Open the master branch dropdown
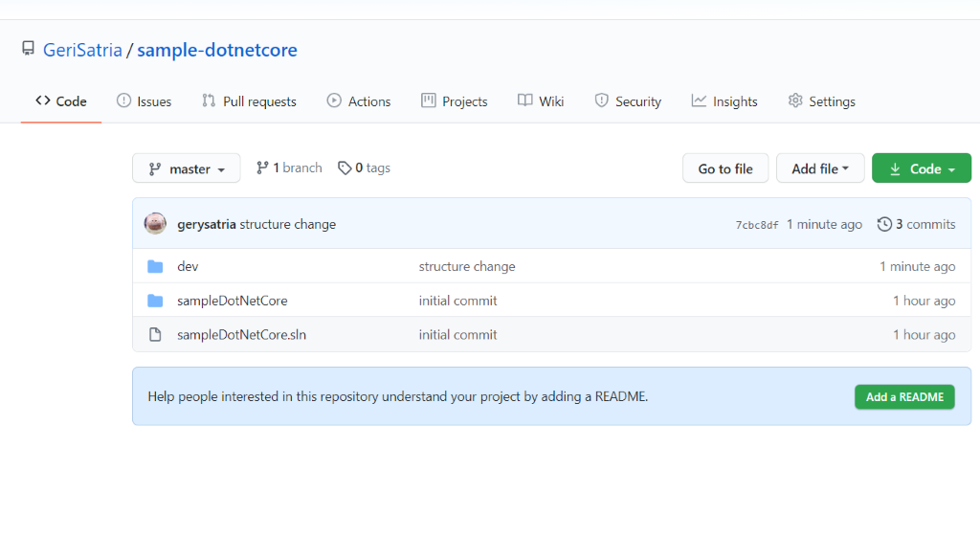 (x=187, y=168)
